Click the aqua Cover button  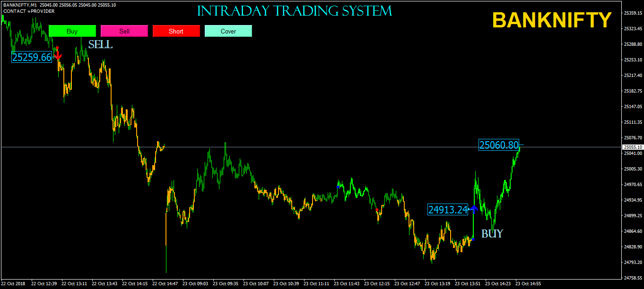pos(228,31)
